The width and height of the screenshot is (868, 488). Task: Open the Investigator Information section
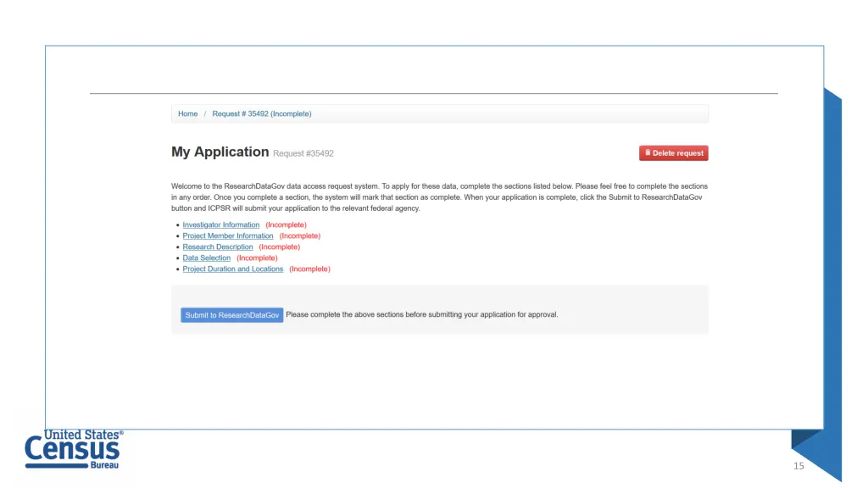tap(221, 225)
